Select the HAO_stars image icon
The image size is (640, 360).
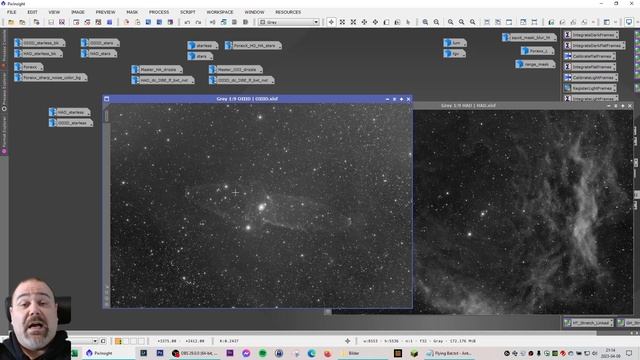click(x=99, y=53)
